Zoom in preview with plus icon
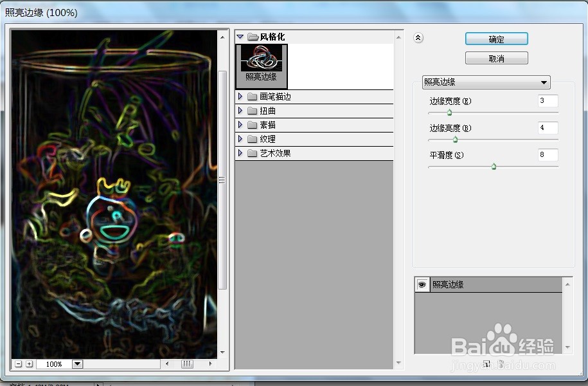The width and height of the screenshot is (588, 386). (x=30, y=364)
